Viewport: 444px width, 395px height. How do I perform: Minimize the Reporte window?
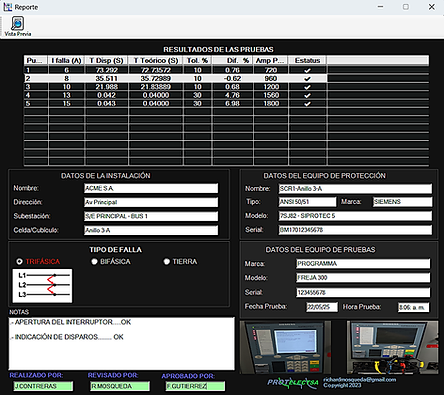point(380,7)
